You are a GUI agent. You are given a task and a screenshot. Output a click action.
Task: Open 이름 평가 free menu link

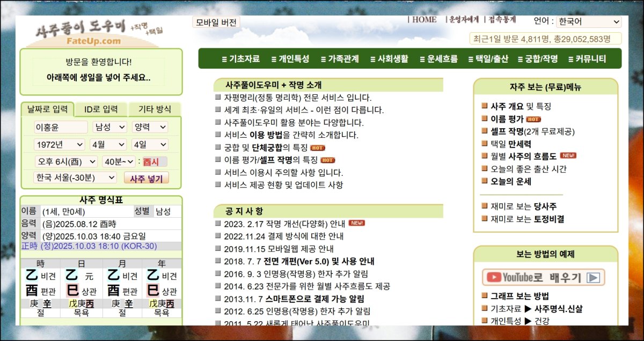coord(507,119)
